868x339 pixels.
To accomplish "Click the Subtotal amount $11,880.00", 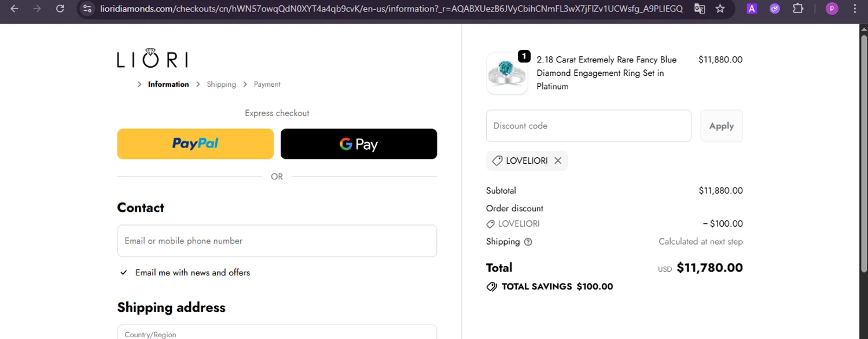I will pyautogui.click(x=720, y=190).
